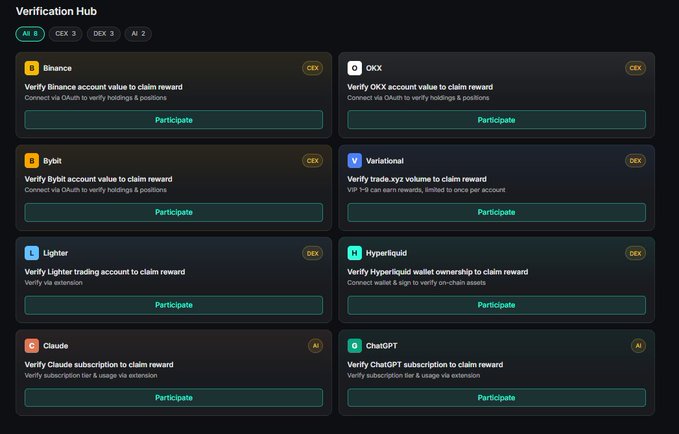Click 'Verify Bybit account value to claim reward'
This screenshot has width=679, height=434.
[98, 179]
